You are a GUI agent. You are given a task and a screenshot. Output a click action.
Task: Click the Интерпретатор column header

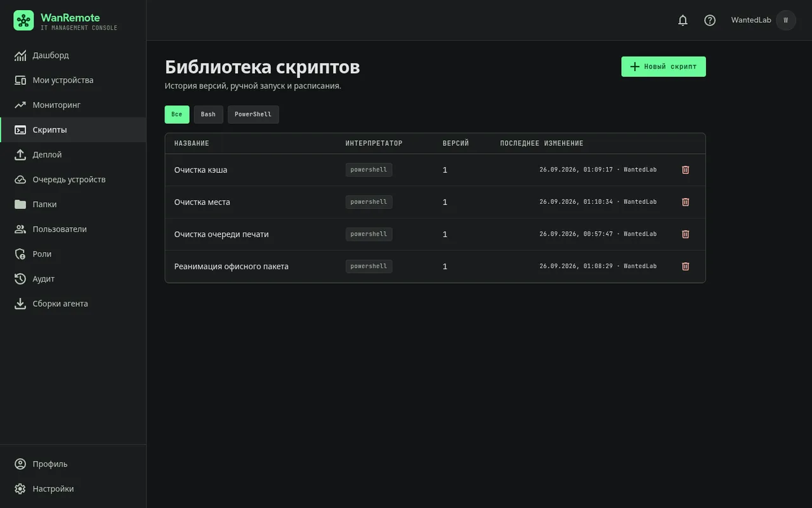[x=374, y=144]
